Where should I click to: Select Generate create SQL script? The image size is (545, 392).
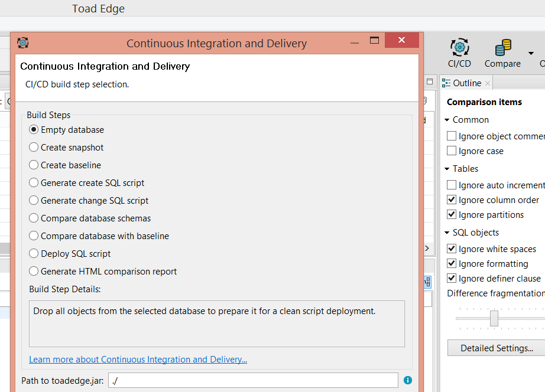point(33,182)
